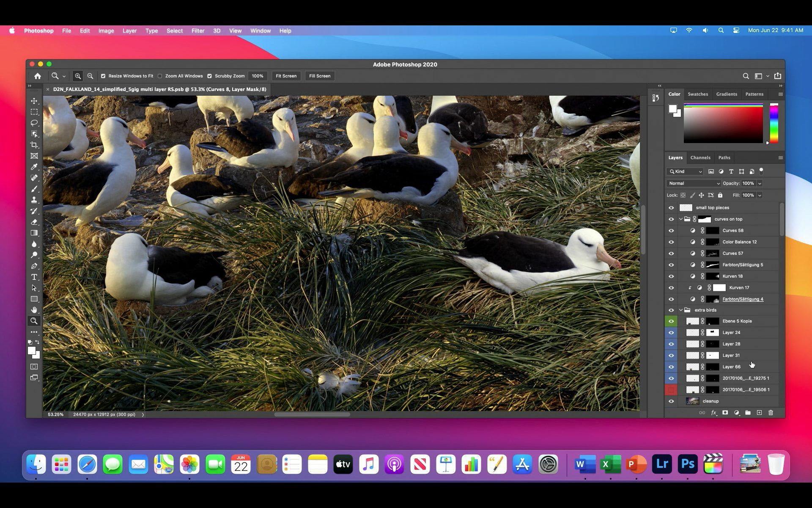Hide the Ebene 5 Kopie layer

tap(671, 321)
